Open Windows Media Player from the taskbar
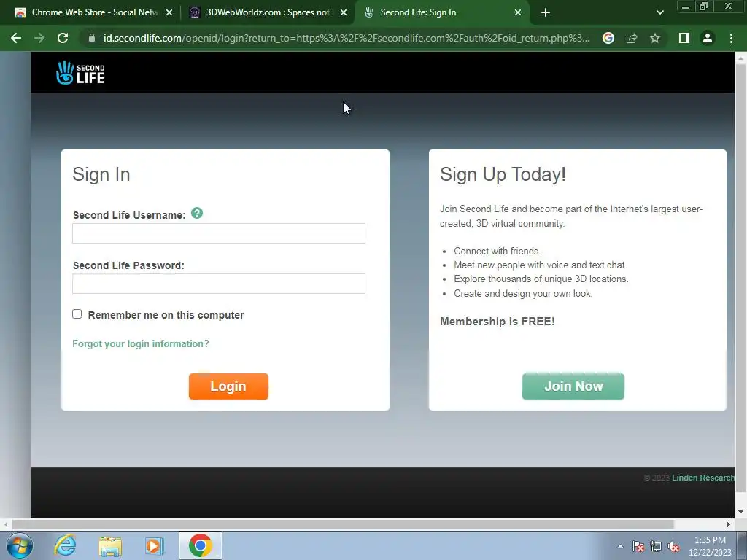 point(155,545)
